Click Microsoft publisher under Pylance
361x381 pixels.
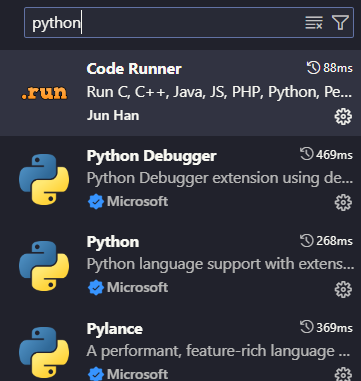(137, 374)
